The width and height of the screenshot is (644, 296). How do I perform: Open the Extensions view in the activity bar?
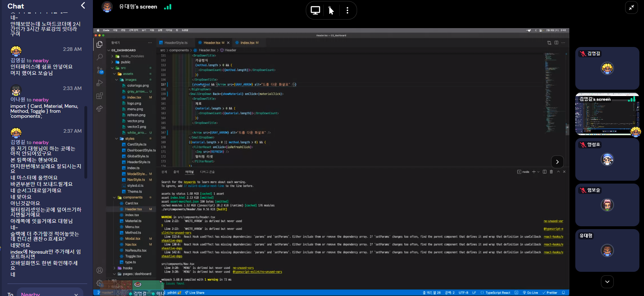[100, 96]
